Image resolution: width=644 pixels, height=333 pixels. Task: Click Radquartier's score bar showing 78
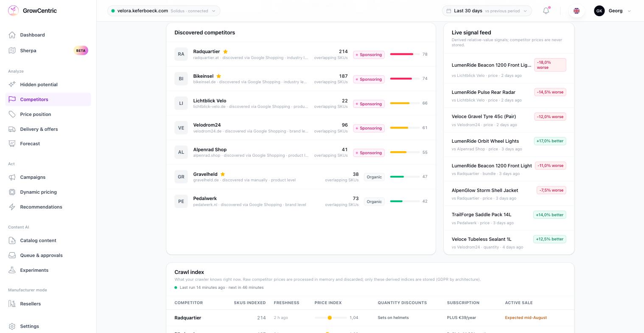pyautogui.click(x=405, y=54)
